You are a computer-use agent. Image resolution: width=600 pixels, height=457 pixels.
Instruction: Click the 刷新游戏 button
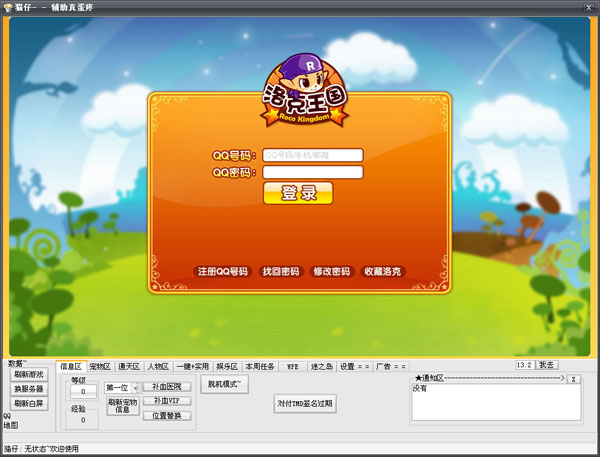coord(29,374)
